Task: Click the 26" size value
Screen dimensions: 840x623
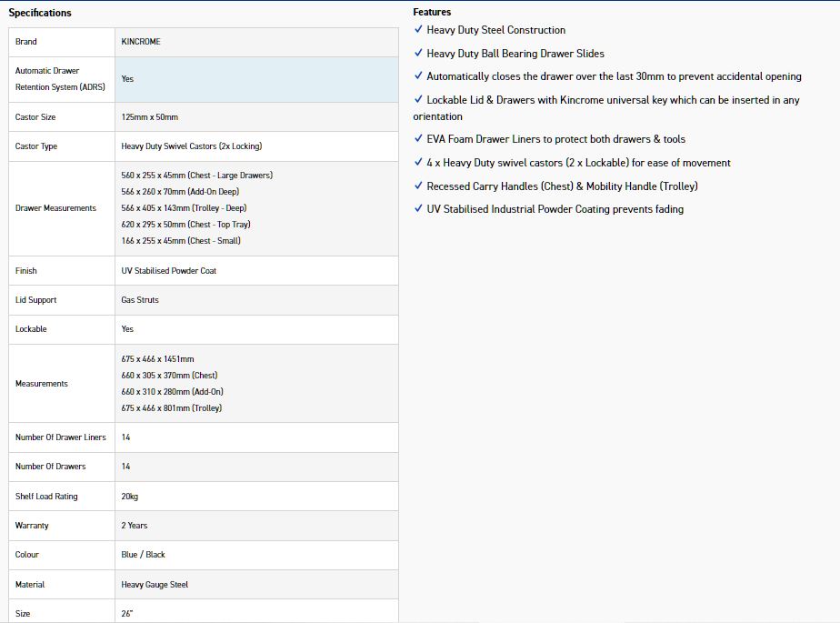Action: [127, 614]
